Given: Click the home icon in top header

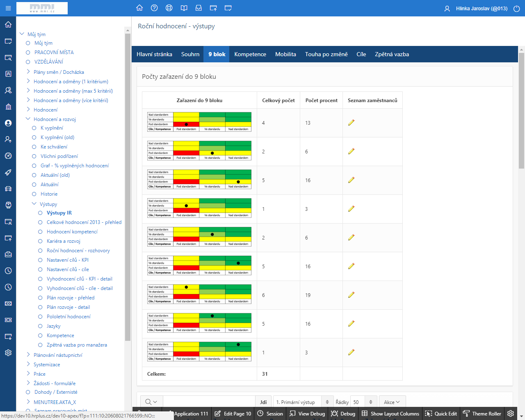Looking at the screenshot, I should click(139, 8).
